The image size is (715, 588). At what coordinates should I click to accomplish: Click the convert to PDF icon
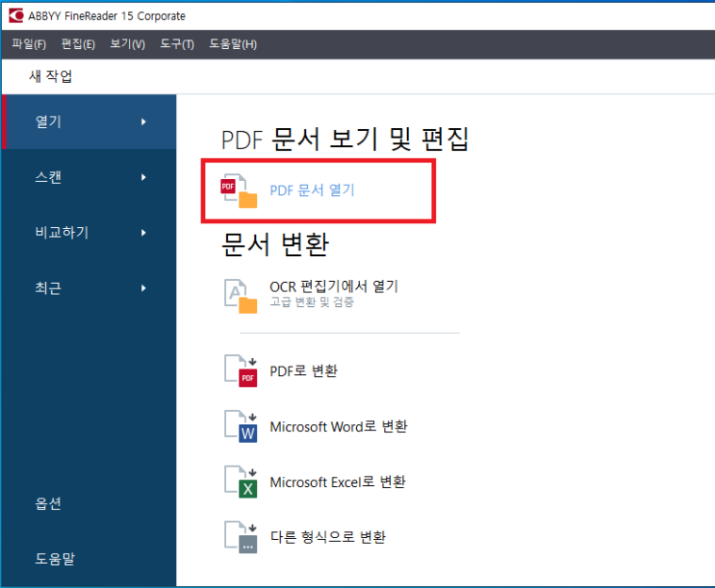click(241, 371)
